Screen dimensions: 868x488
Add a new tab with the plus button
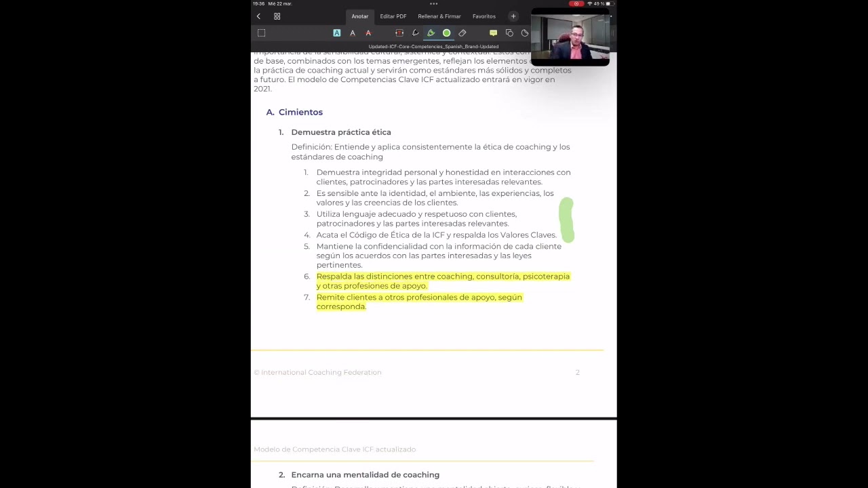(x=513, y=16)
